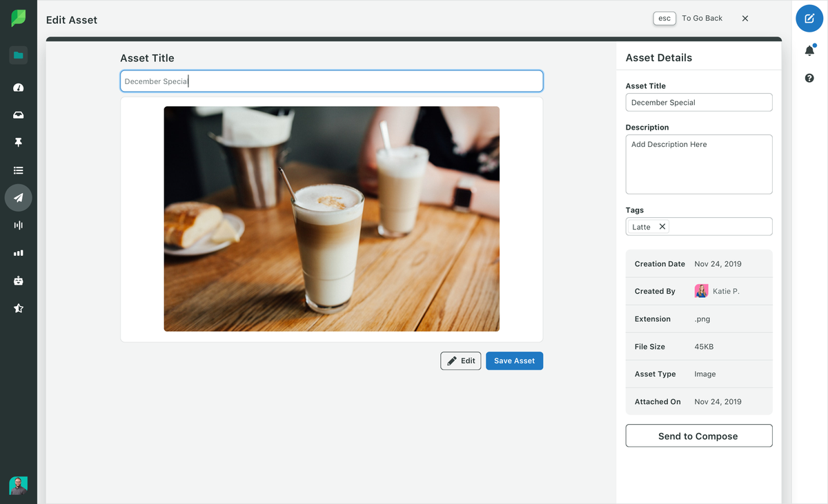This screenshot has width=828, height=504.
Task: Open the help question mark icon
Action: point(809,79)
